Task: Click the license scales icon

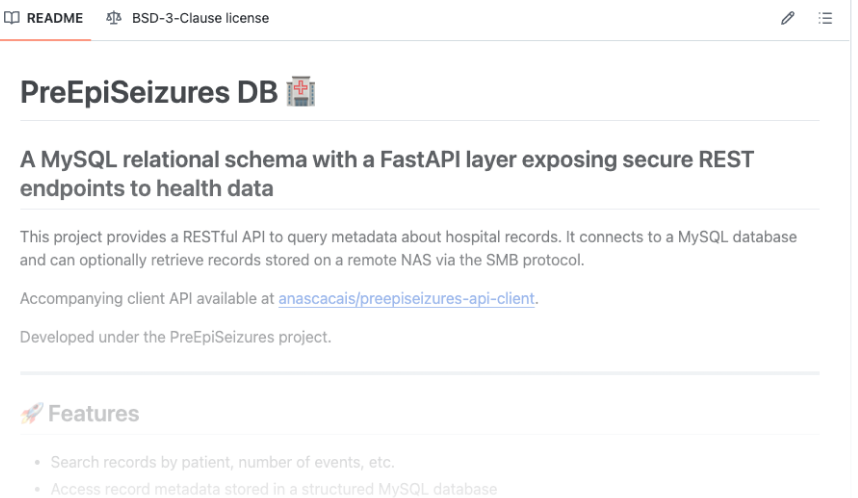Action: coord(114,18)
